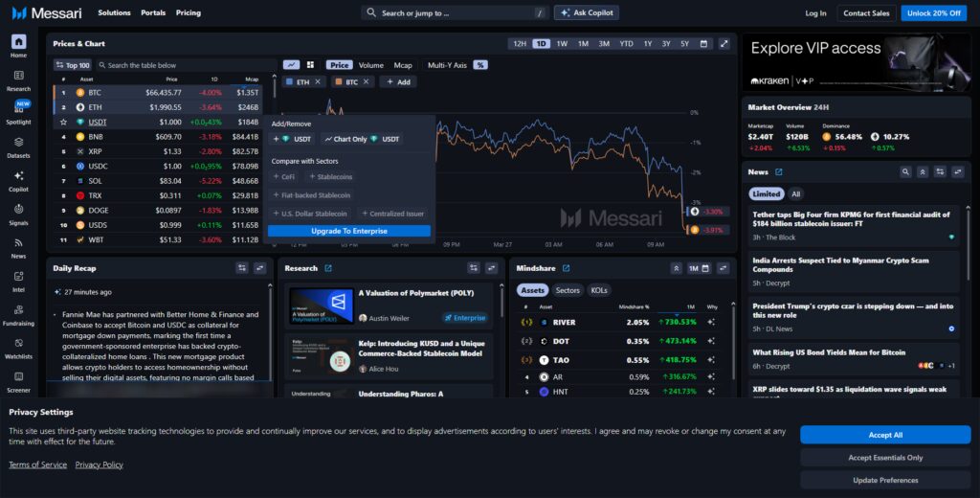Click the ETH blue color swatch
980x498 pixels.
coord(289,82)
